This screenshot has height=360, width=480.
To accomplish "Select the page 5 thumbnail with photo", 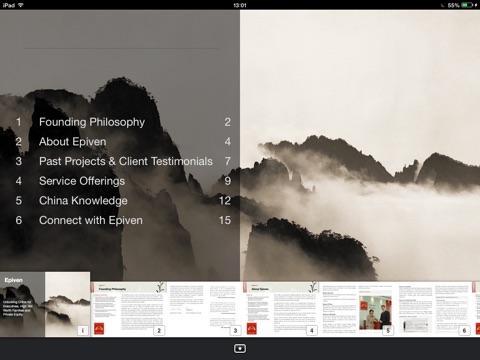I will (x=357, y=309).
